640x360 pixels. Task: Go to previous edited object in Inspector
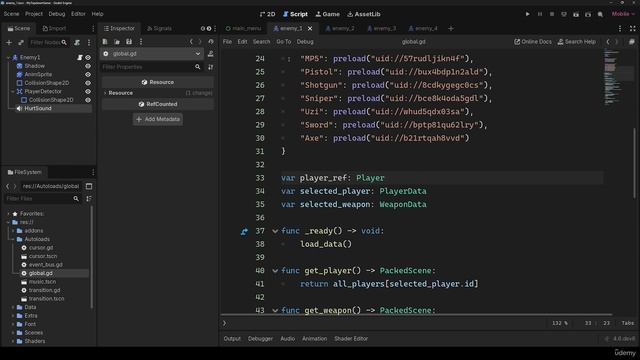click(x=191, y=42)
